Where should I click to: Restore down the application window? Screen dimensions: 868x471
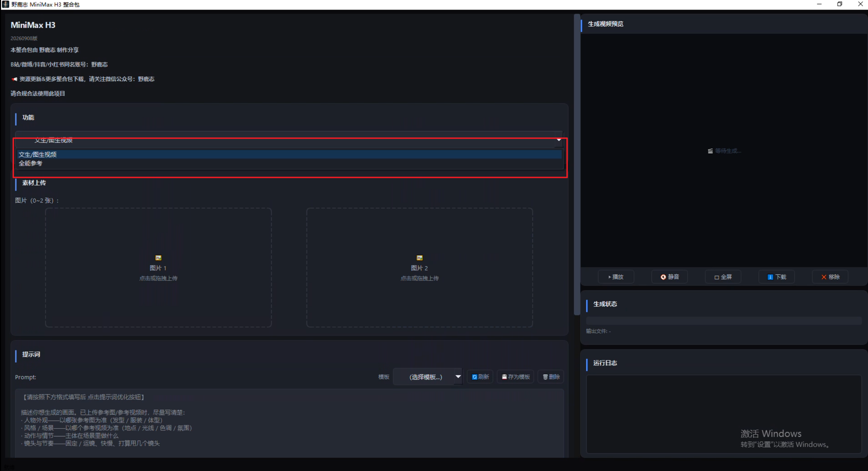pos(840,4)
